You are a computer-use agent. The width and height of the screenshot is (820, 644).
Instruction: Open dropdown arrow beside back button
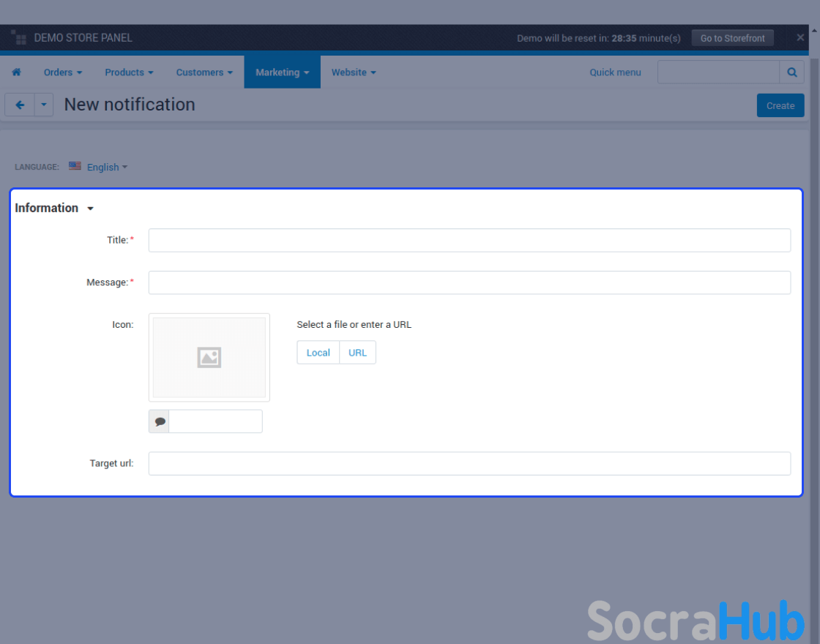[x=44, y=105]
